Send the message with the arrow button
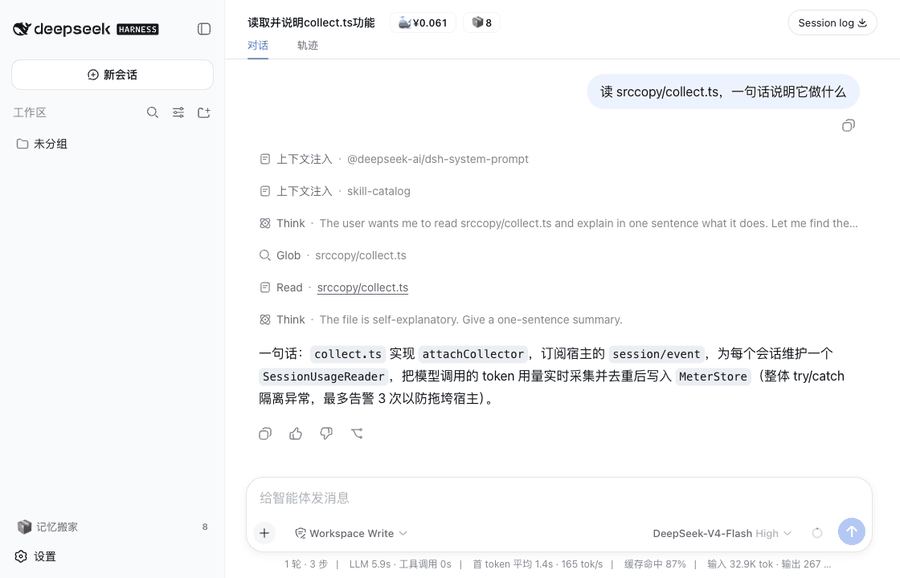Viewport: 900px width, 578px height. (852, 532)
